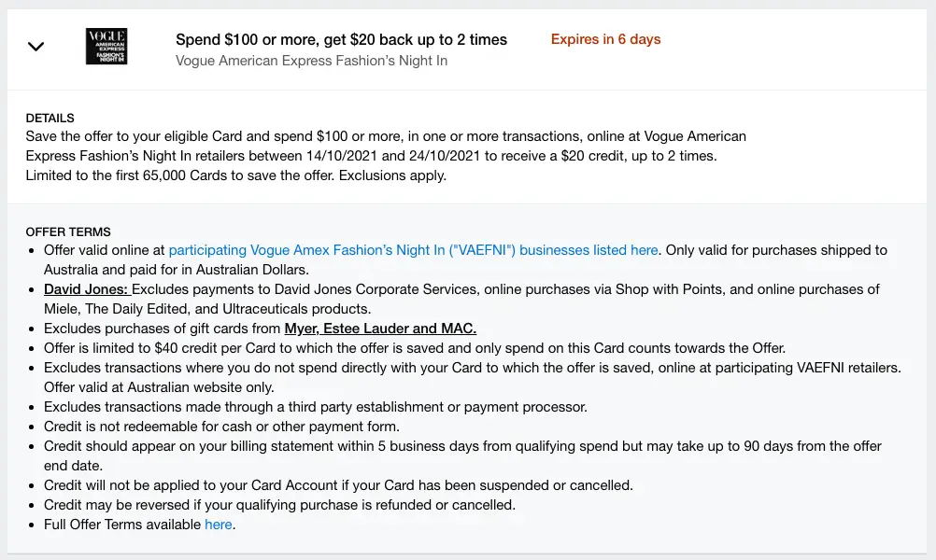
Task: Click the suspended or cancelled Card term
Action: tap(338, 485)
